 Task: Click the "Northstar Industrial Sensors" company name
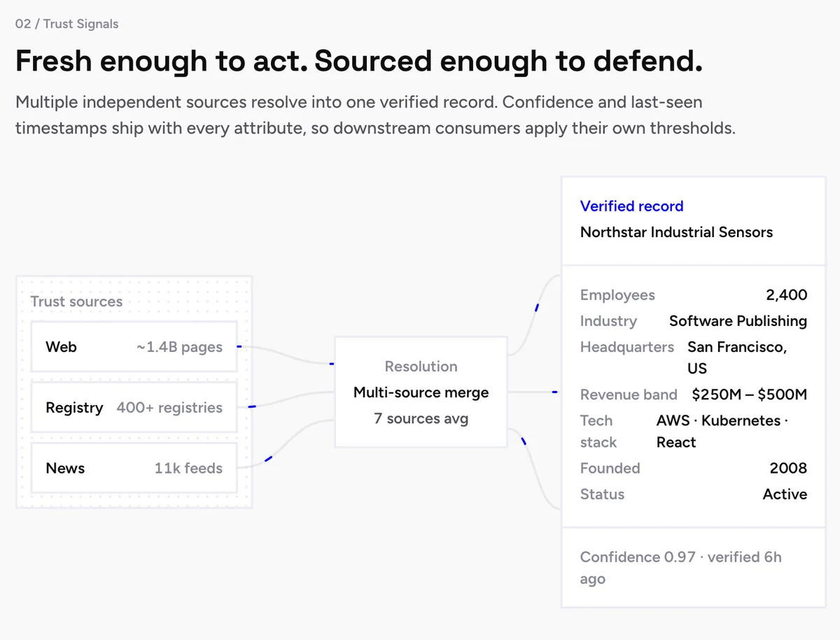(x=676, y=232)
